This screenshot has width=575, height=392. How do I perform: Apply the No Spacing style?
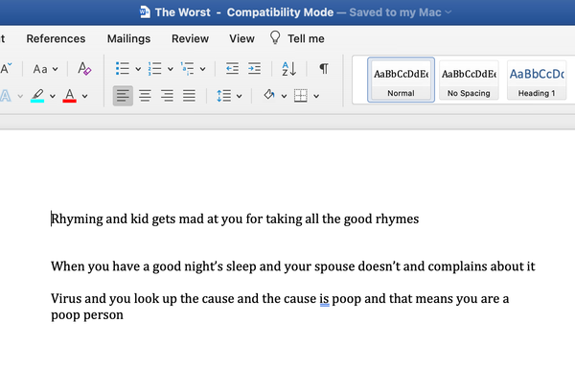[469, 81]
